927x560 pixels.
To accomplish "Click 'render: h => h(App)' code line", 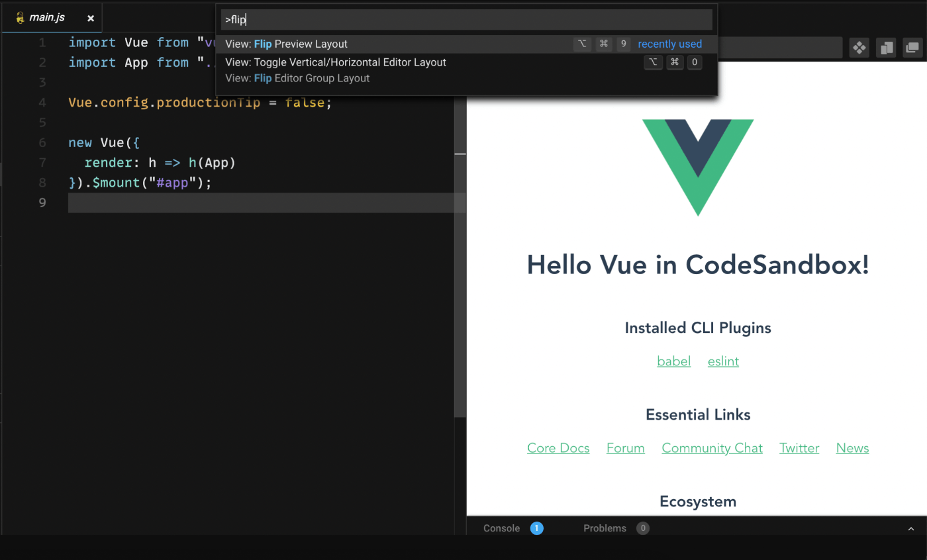I will tap(160, 163).
